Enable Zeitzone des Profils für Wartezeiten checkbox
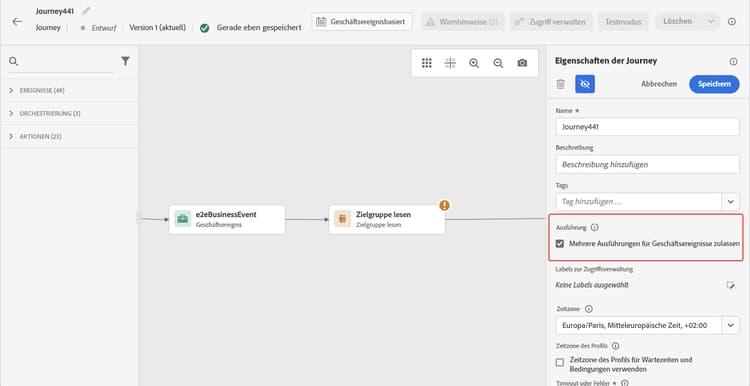 coord(560,363)
